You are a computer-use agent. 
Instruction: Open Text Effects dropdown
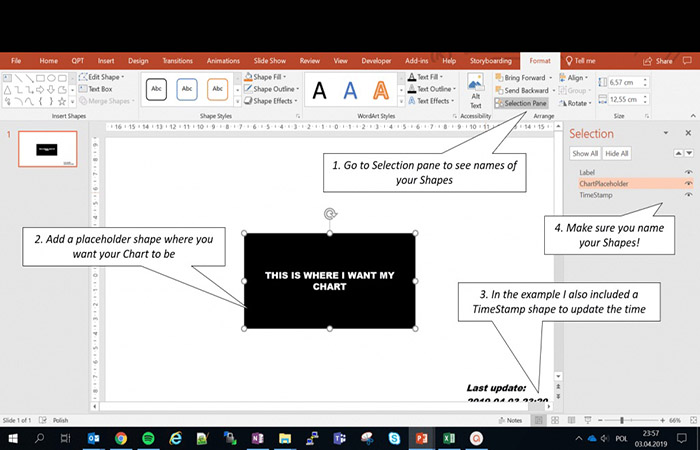pos(431,101)
